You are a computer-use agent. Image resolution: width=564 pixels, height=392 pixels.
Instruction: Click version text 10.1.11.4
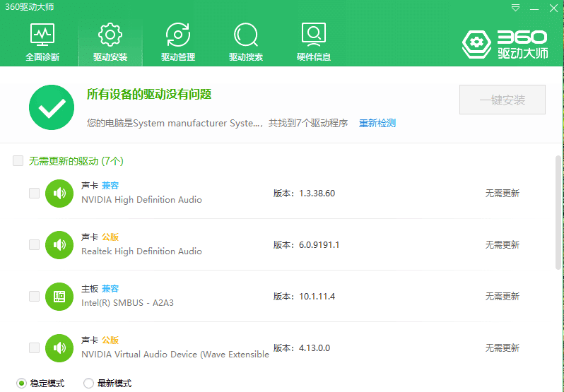(317, 297)
